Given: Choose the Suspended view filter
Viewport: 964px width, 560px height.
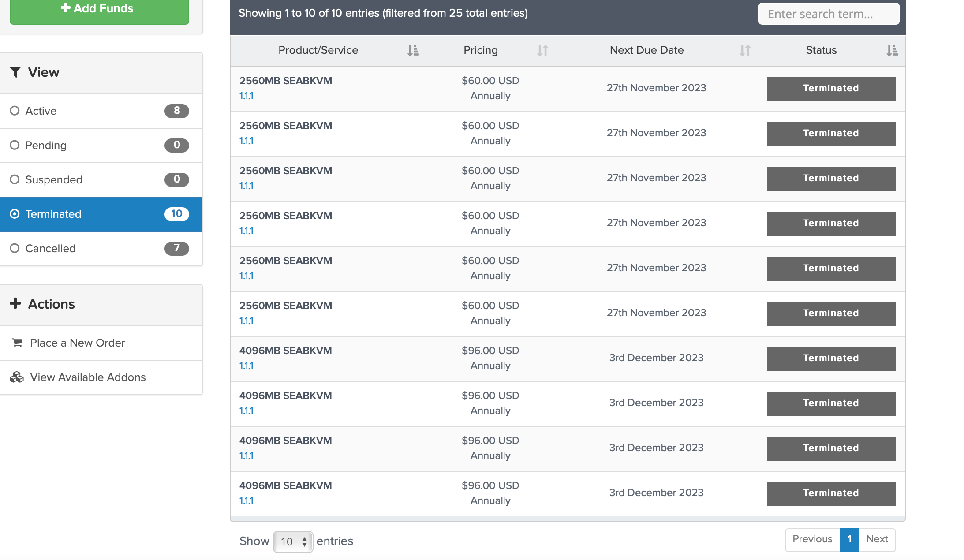Looking at the screenshot, I should [54, 179].
